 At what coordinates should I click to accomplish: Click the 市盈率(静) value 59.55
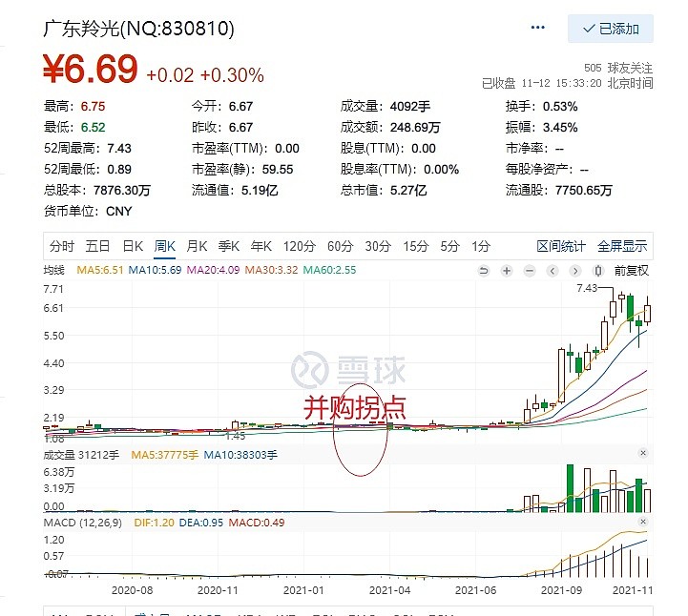(278, 170)
